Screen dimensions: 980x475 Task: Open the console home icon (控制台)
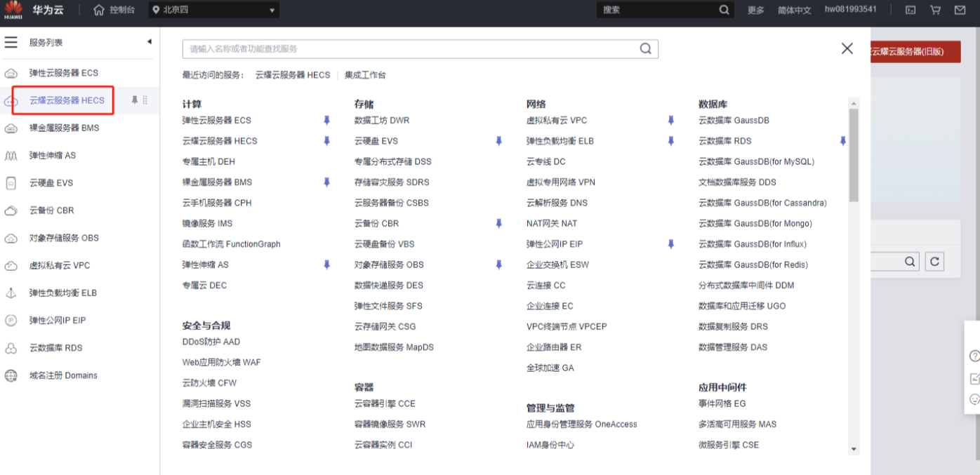pos(99,11)
